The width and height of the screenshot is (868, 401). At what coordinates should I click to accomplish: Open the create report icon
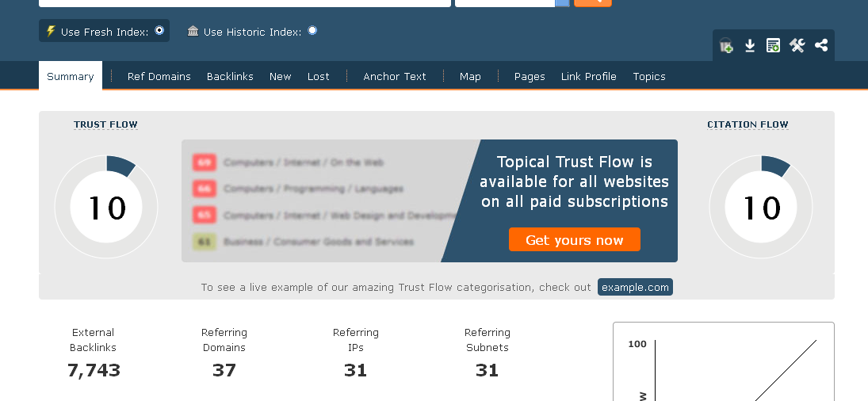click(773, 45)
